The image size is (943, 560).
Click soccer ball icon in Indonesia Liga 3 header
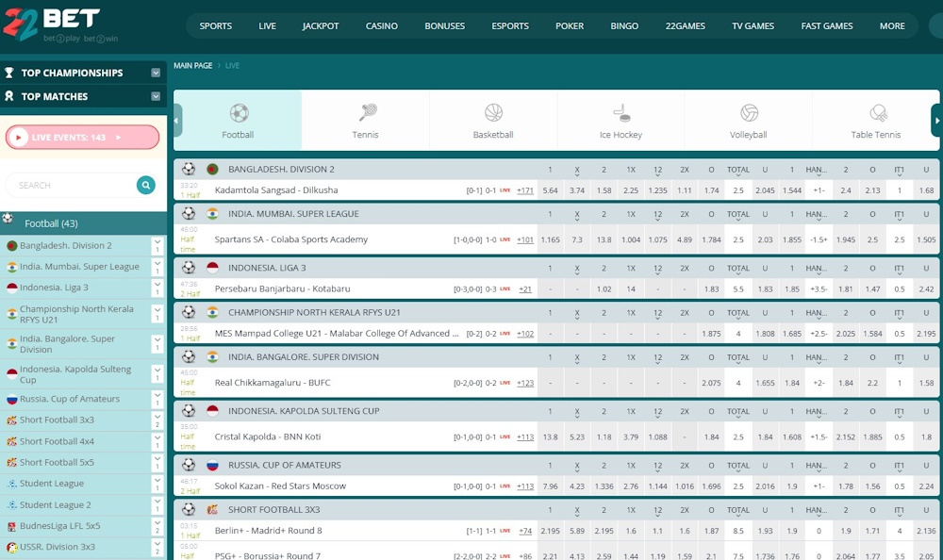pos(189,268)
